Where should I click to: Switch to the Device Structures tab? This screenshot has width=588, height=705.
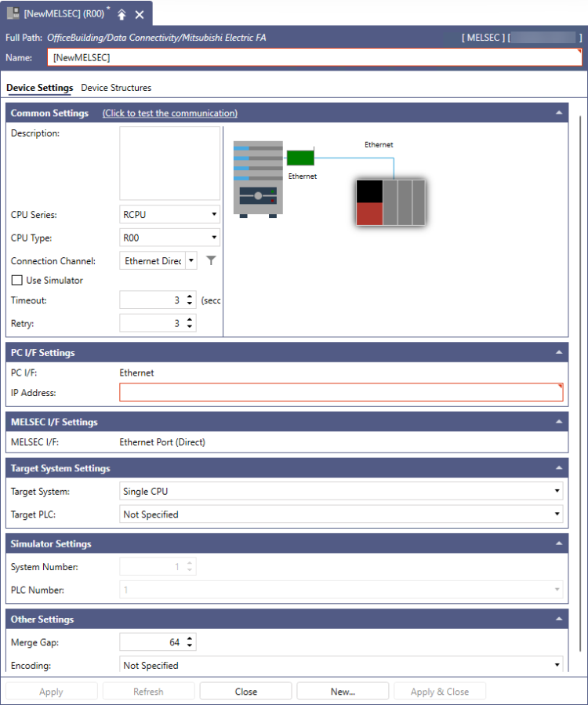(116, 88)
